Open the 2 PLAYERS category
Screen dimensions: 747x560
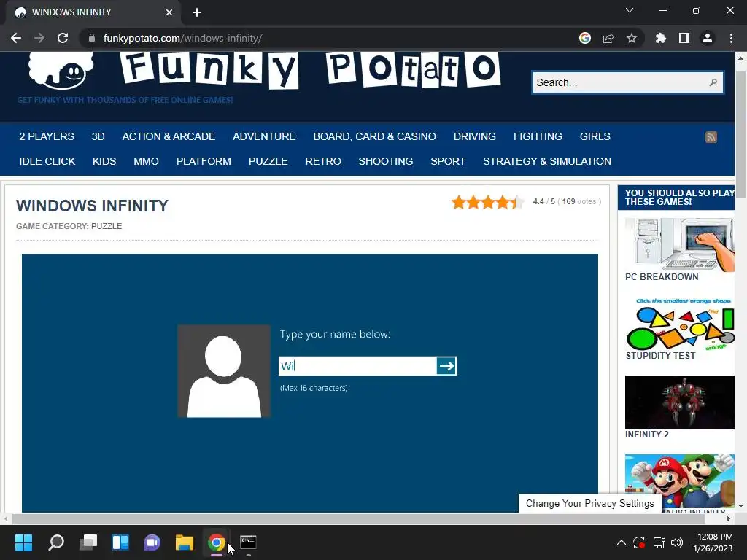click(47, 136)
